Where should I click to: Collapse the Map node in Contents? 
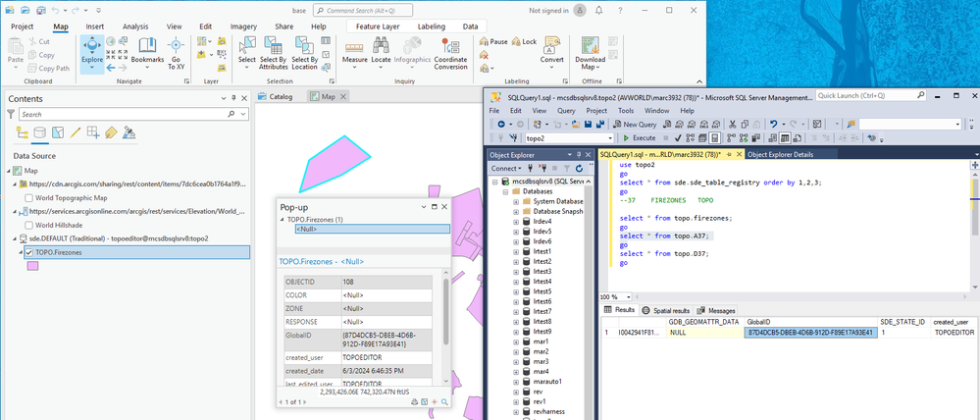pos(9,171)
